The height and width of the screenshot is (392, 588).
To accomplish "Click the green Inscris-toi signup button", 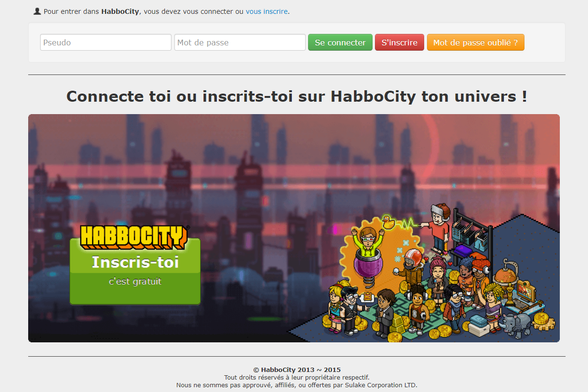I will pyautogui.click(x=135, y=271).
